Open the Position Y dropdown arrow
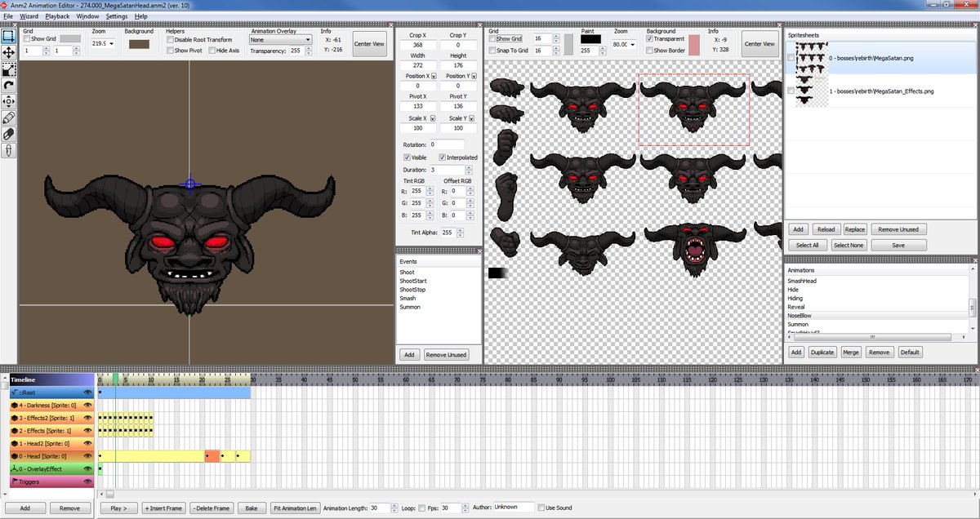 [x=473, y=76]
